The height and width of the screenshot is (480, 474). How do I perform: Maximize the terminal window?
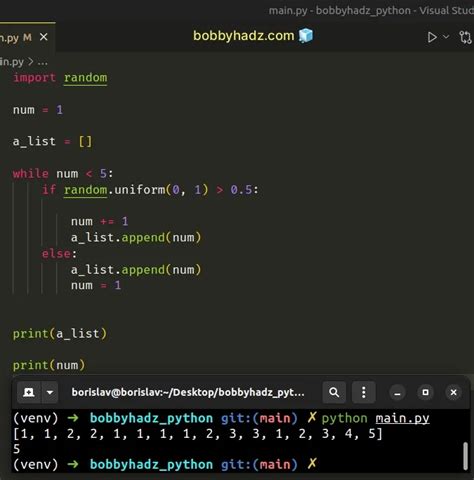click(425, 393)
